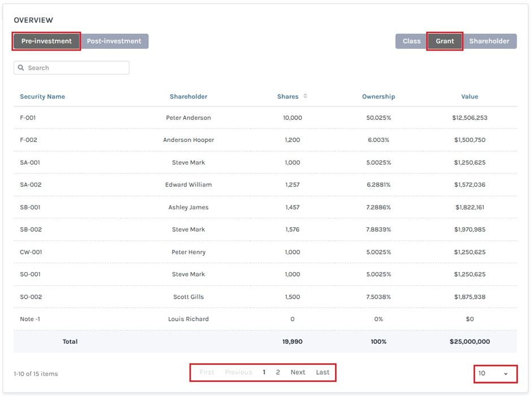Click the 10,000 shares value
Image resolution: width=532 pixels, height=396 pixels.
click(293, 118)
